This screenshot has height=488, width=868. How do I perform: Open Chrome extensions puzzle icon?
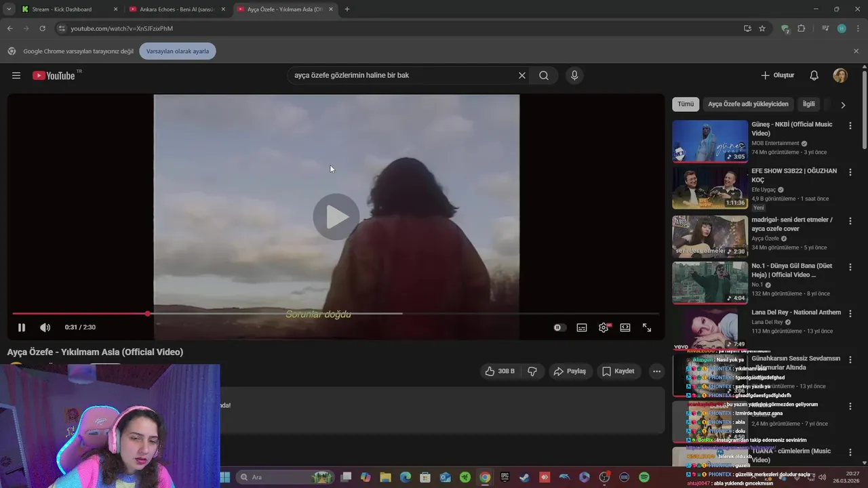(802, 28)
